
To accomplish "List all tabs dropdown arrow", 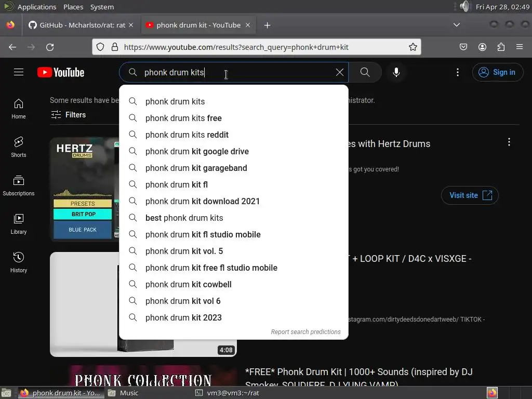I will click(457, 25).
